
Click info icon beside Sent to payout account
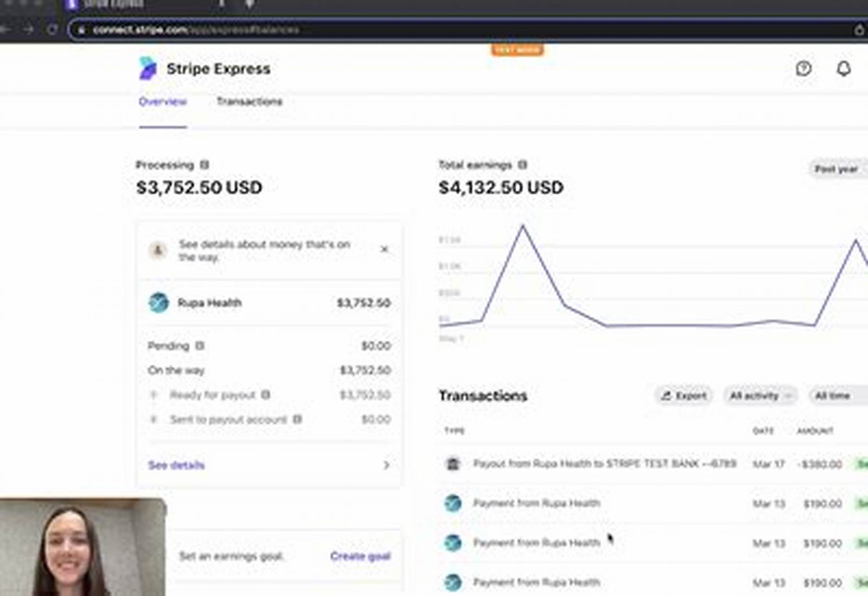297,419
